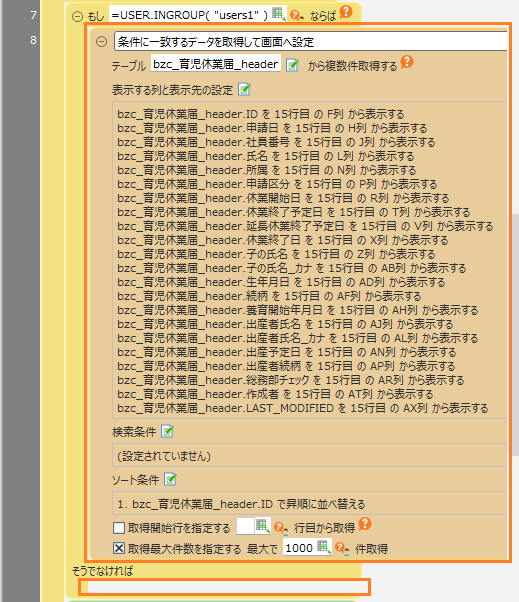Open the help icon after ならば
This screenshot has height=602, width=519.
click(346, 12)
